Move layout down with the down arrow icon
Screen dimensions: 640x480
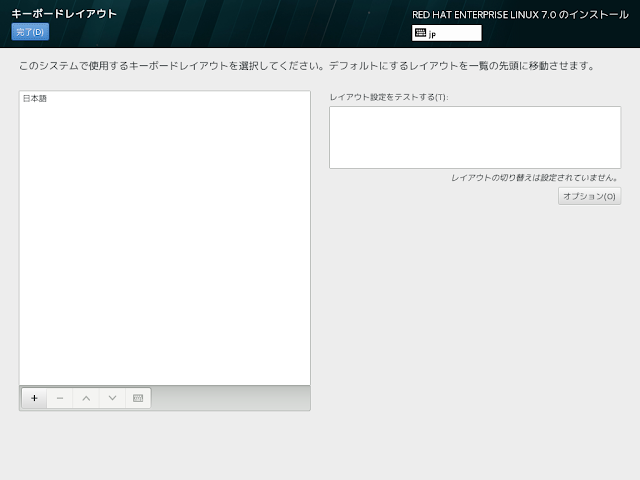[x=112, y=398]
